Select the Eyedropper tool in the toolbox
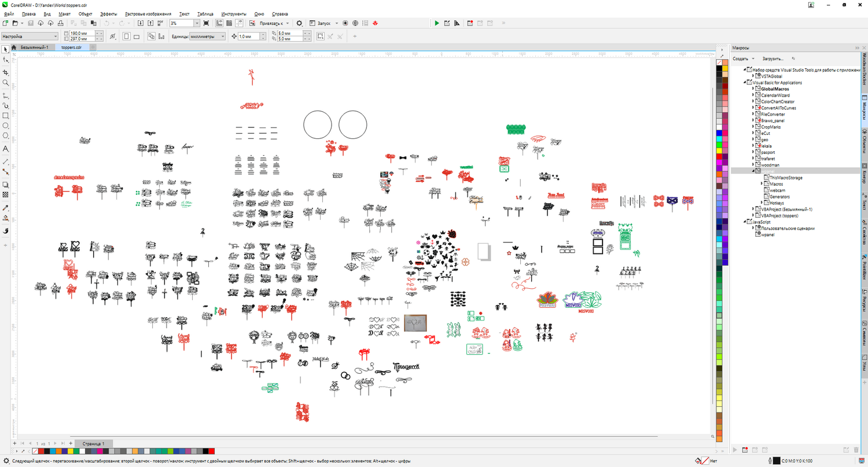This screenshot has height=467, width=868. 6,207
